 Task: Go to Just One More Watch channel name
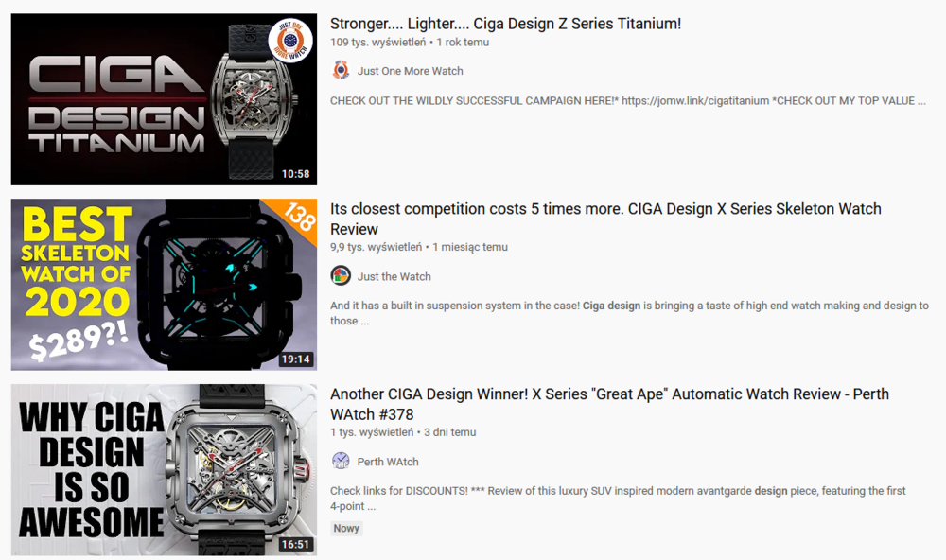pyautogui.click(x=411, y=71)
